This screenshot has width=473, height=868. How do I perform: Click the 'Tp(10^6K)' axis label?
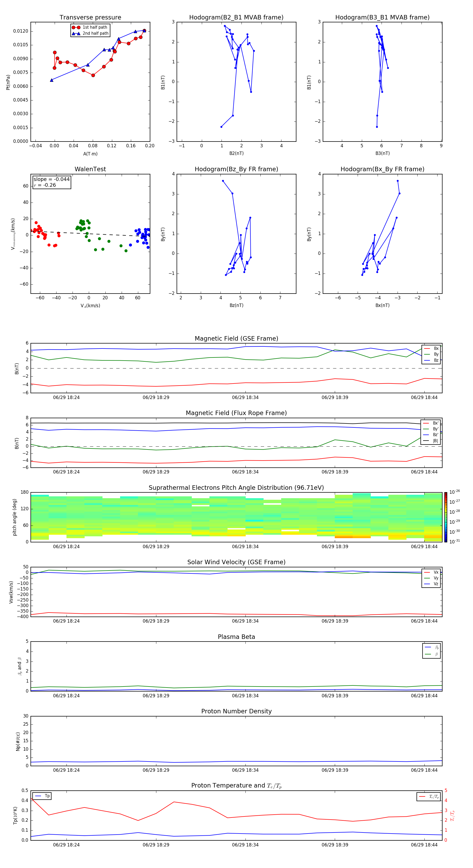[x=15, y=815]
